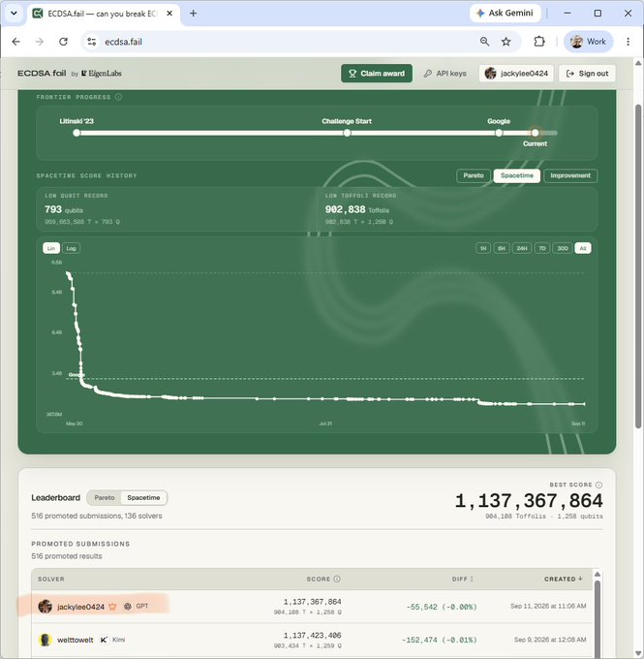Open site information icon in address bar

click(x=92, y=42)
